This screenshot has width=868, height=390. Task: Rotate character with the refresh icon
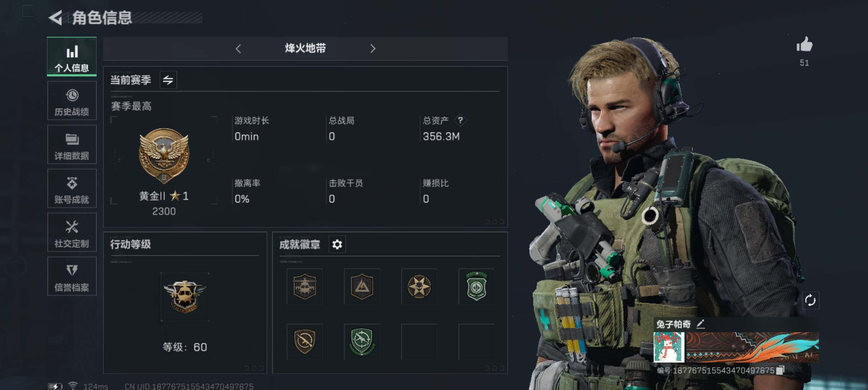coord(810,300)
